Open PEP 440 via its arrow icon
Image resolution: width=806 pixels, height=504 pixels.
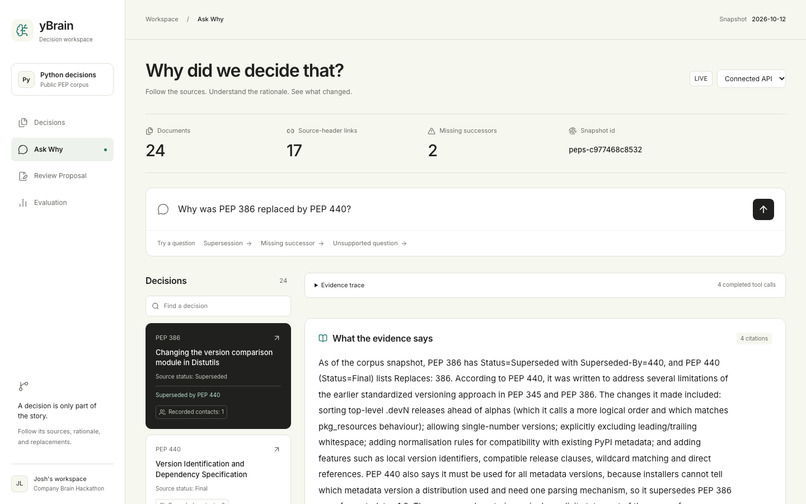pos(277,449)
